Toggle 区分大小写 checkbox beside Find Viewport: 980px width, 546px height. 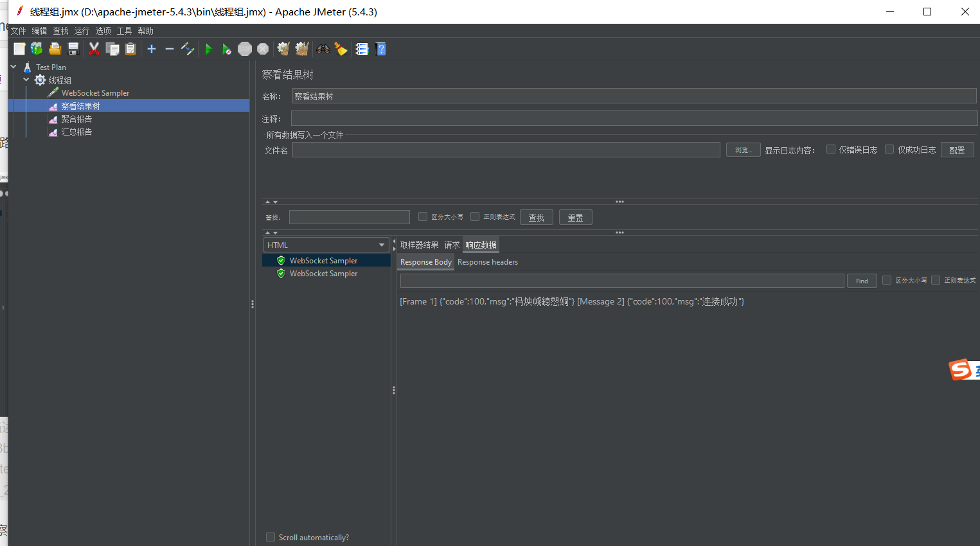tap(887, 280)
